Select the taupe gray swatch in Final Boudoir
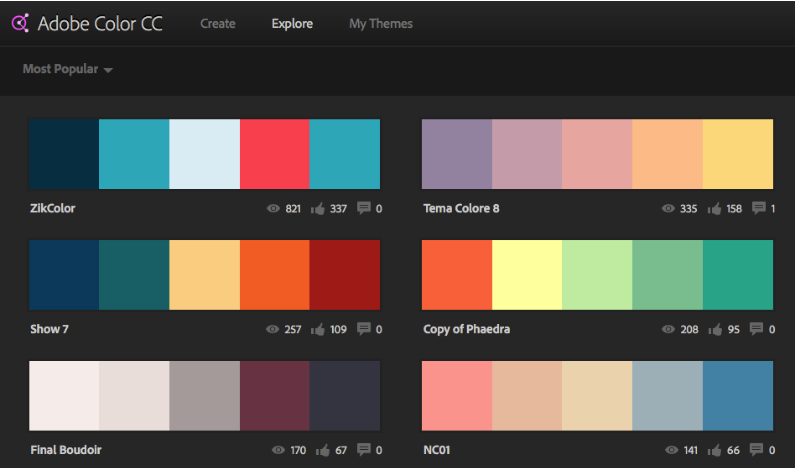Screen dimensions: 795x468 204,395
